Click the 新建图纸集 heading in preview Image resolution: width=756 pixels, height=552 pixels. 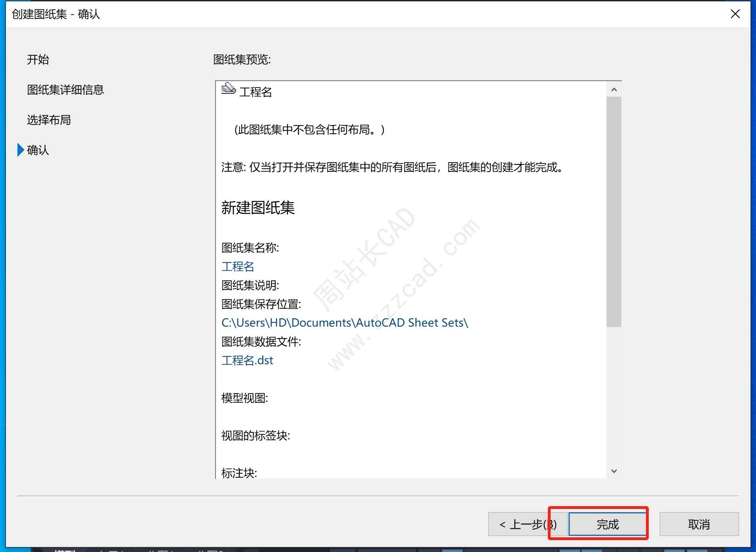point(258,208)
